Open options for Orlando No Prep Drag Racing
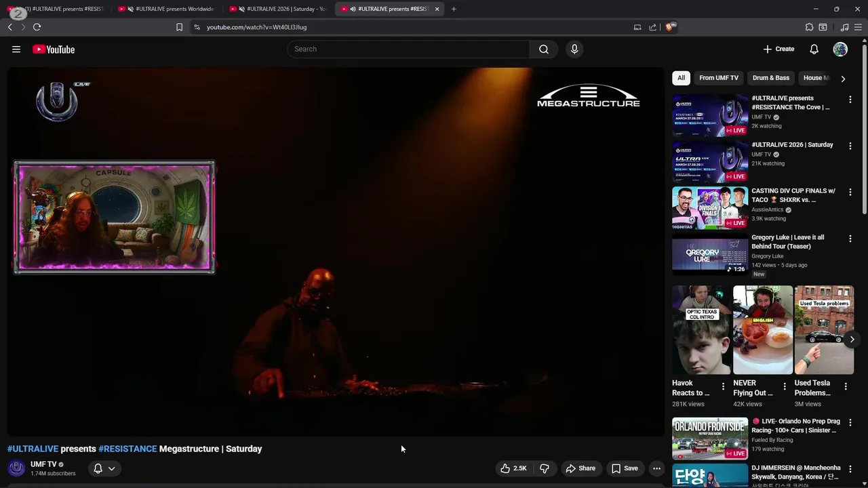Image resolution: width=868 pixels, height=488 pixels. pos(850,423)
